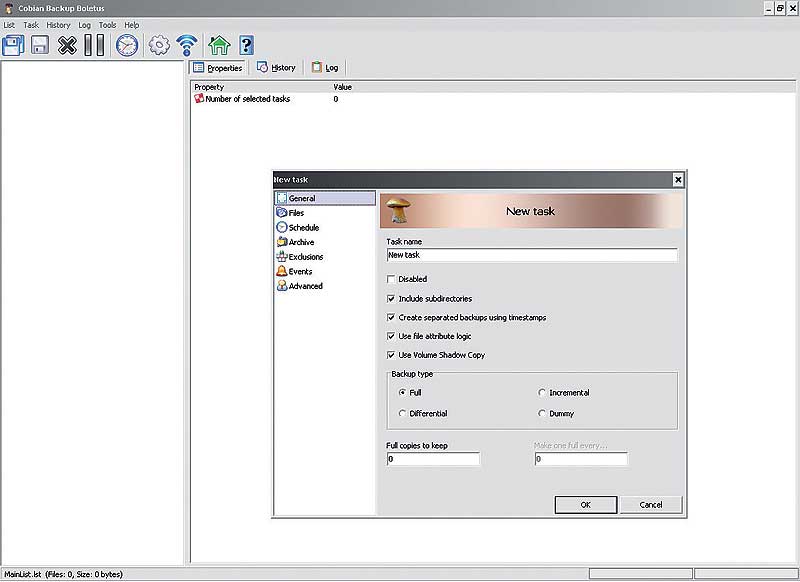Click the Backup type group label

412,374
